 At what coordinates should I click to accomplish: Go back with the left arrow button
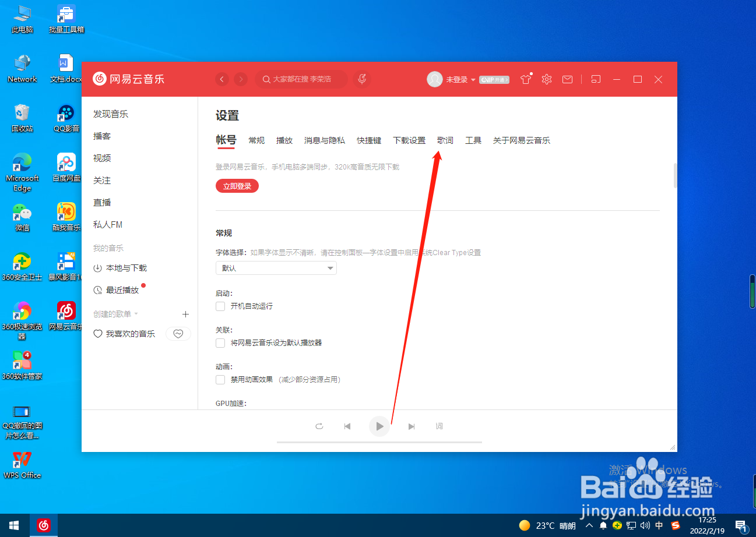click(222, 79)
